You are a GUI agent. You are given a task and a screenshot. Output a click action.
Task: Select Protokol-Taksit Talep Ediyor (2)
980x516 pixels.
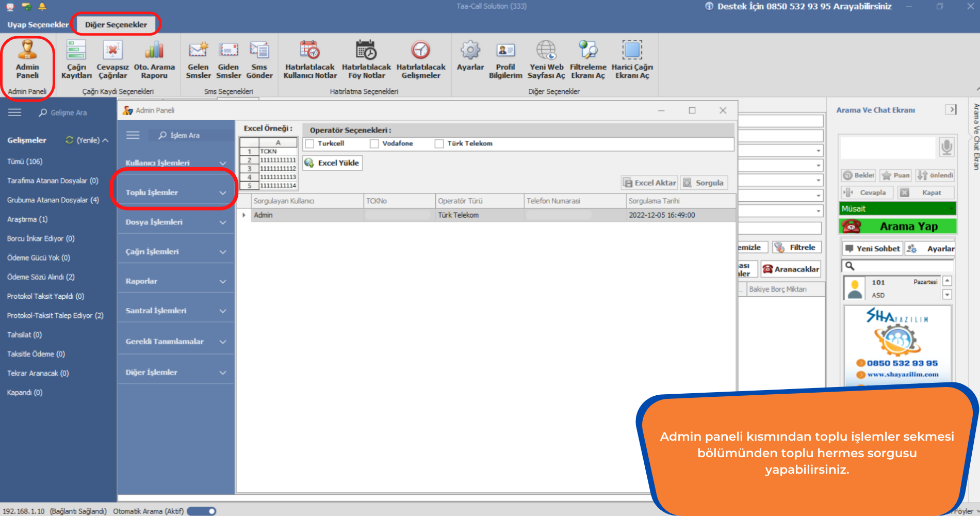[55, 315]
